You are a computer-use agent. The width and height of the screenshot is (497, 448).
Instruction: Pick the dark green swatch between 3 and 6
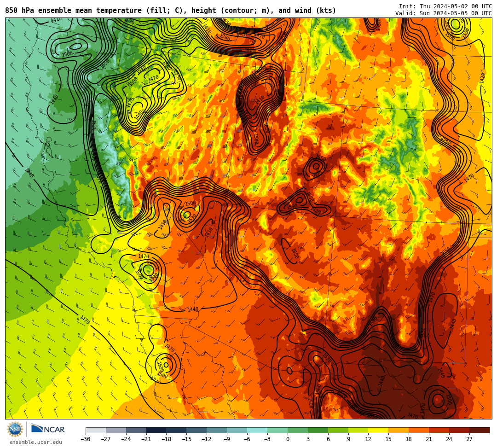318,430
